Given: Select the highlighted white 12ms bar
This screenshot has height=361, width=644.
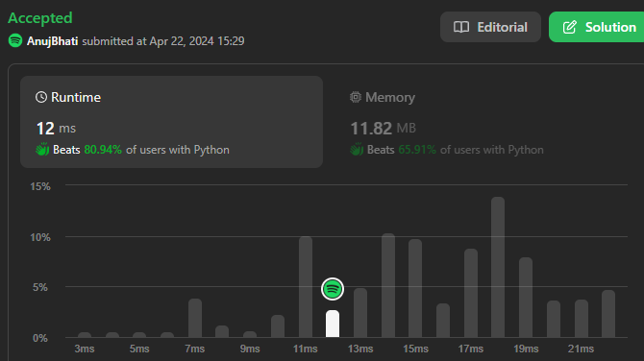Looking at the screenshot, I should click(333, 324).
